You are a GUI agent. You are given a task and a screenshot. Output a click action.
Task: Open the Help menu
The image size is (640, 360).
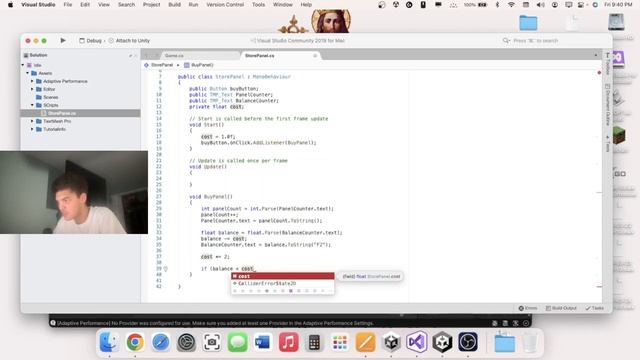(x=306, y=4)
